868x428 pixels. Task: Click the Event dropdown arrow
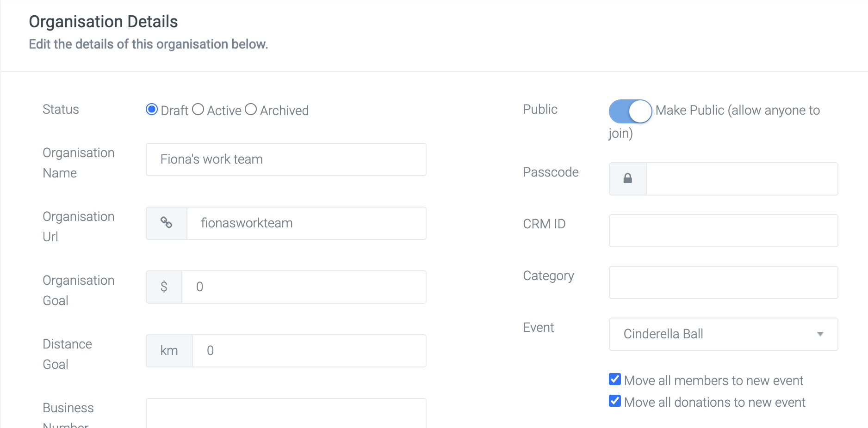tap(820, 334)
